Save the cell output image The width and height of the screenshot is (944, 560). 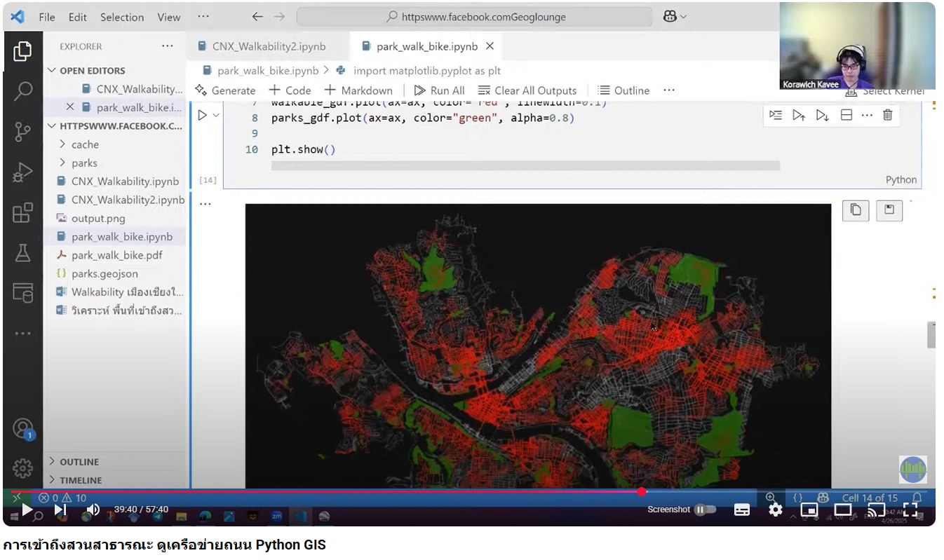(889, 210)
